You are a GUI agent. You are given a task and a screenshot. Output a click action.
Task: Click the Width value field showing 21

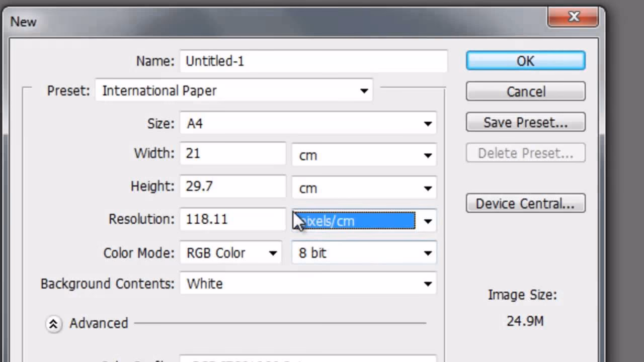(x=232, y=153)
